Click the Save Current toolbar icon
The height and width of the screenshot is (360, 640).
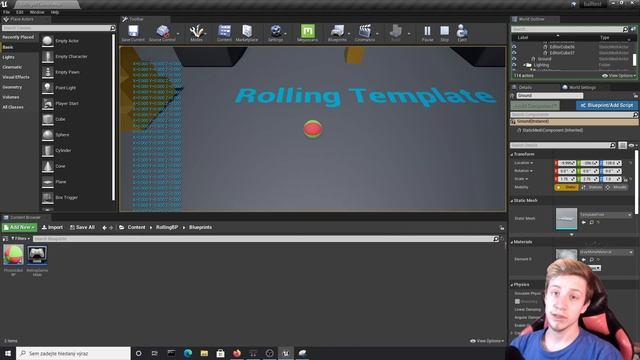[x=133, y=33]
